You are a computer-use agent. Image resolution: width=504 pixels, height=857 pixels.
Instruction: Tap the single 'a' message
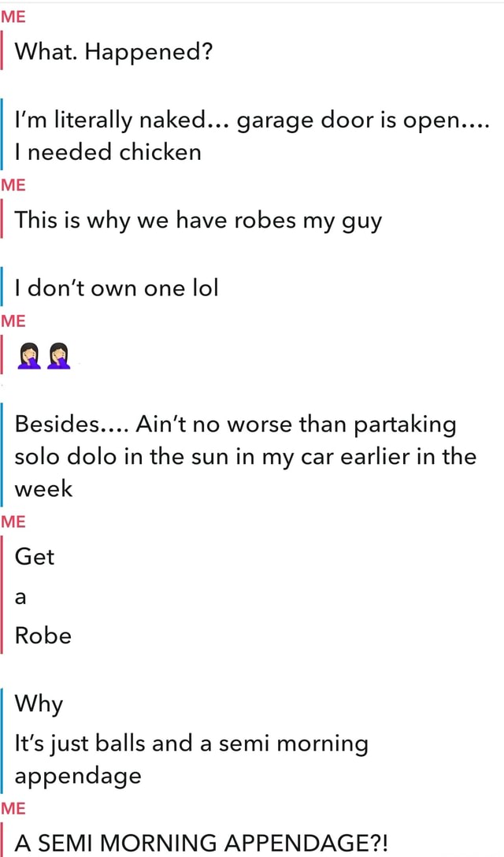[20, 599]
